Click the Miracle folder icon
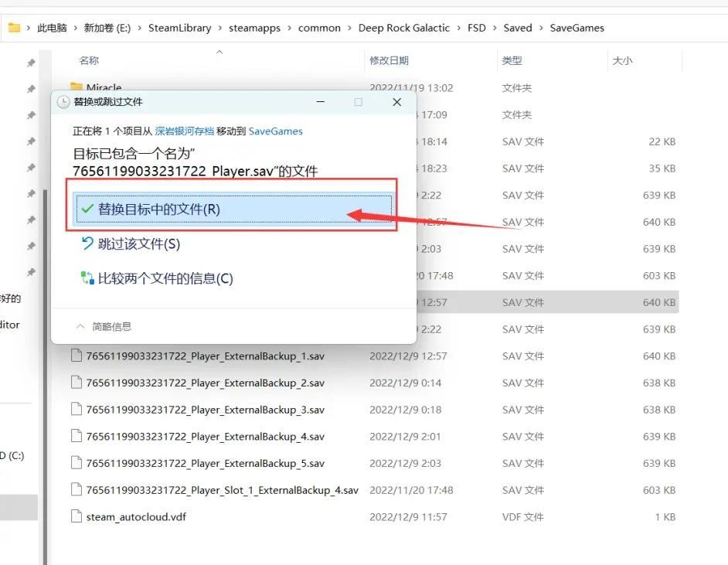The width and height of the screenshot is (728, 565). click(x=76, y=87)
